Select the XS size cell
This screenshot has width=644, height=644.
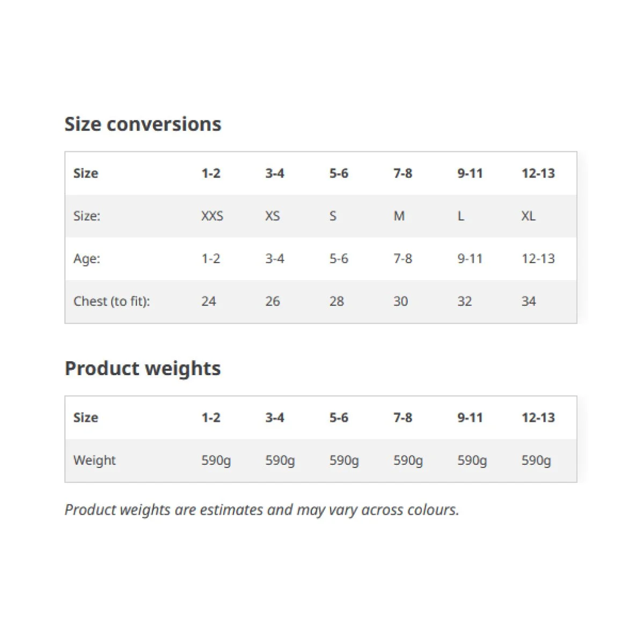(273, 216)
